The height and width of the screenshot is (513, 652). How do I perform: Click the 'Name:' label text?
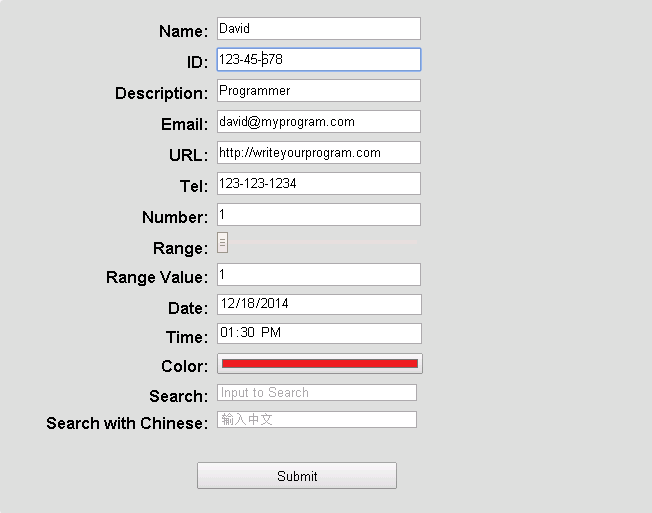click(183, 31)
